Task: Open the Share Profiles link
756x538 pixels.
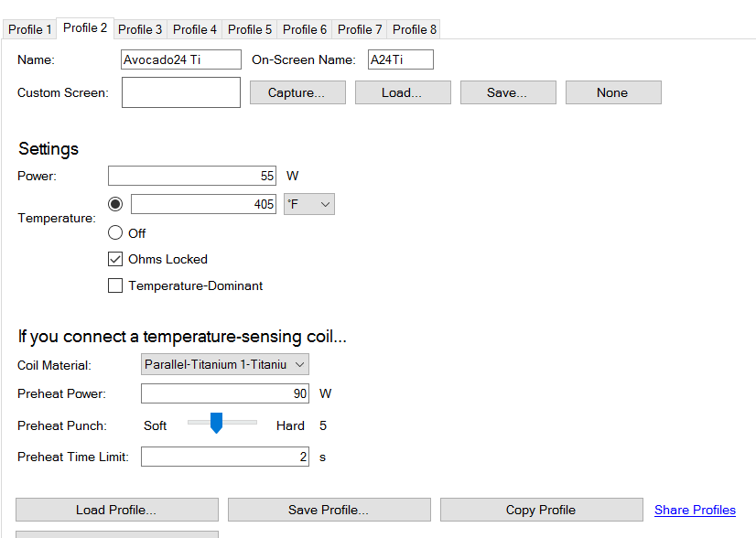Action: [695, 510]
